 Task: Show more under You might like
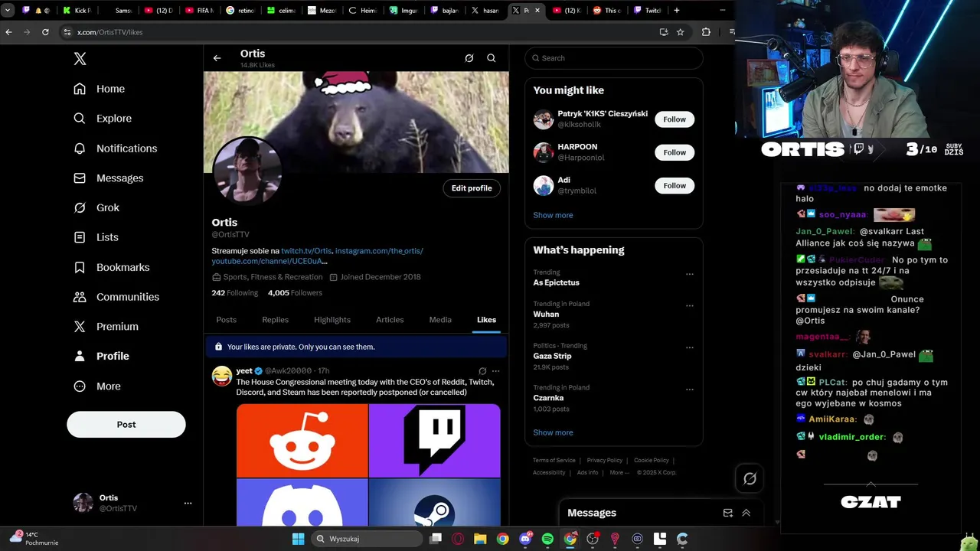pyautogui.click(x=553, y=215)
